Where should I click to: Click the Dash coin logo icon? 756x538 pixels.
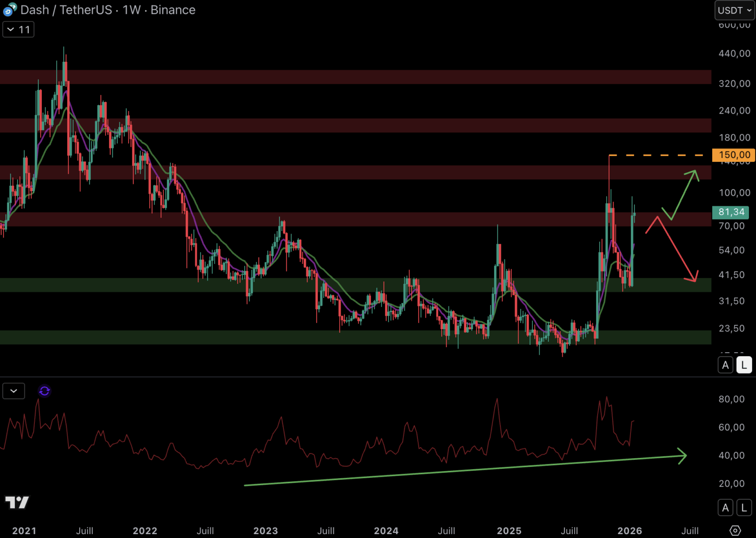9,10
